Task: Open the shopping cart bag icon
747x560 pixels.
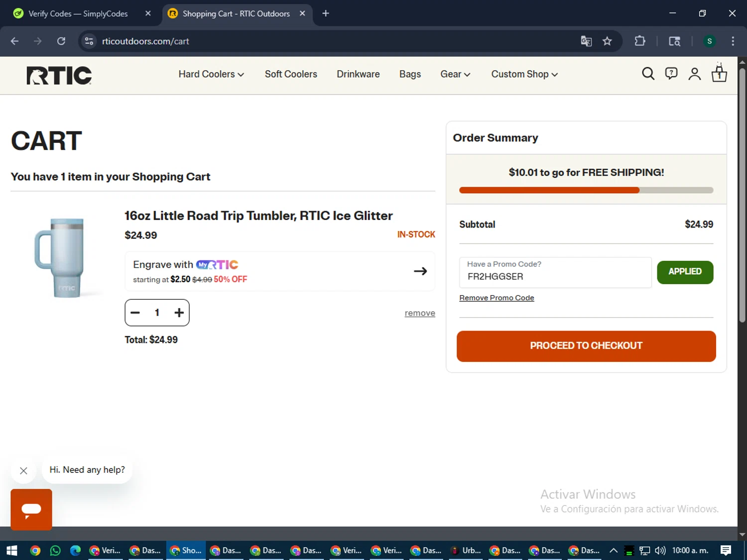Action: pos(719,74)
